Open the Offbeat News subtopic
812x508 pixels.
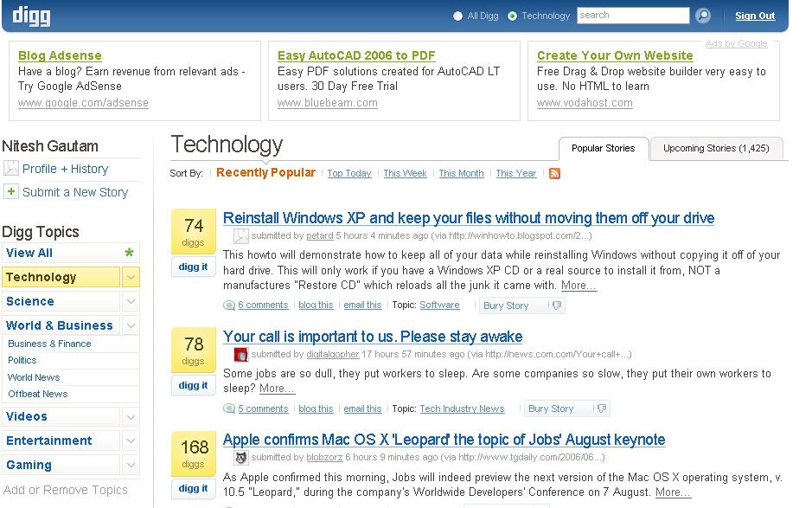click(38, 394)
